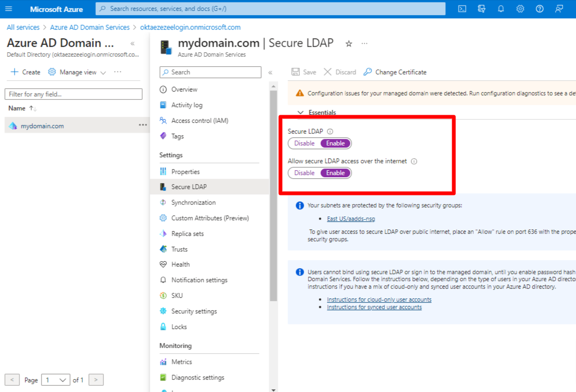Open Instructions for synced user accounts
Image resolution: width=576 pixels, height=392 pixels.
374,307
